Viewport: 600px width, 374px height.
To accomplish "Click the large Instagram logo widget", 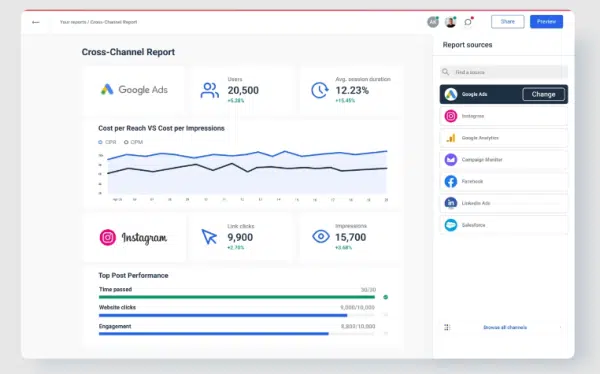I will click(134, 237).
